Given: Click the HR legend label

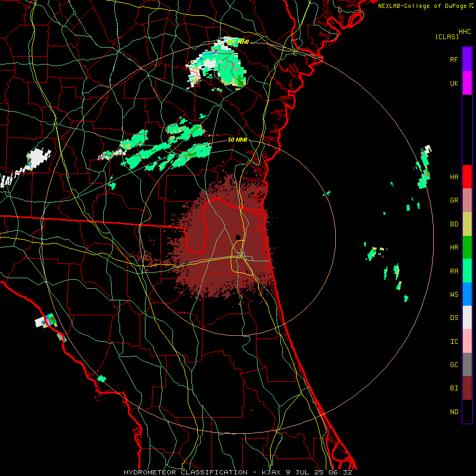Looking at the screenshot, I should tap(454, 248).
